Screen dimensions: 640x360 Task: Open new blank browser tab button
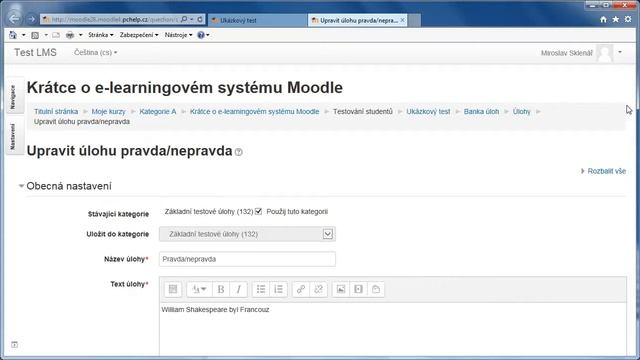(x=414, y=20)
